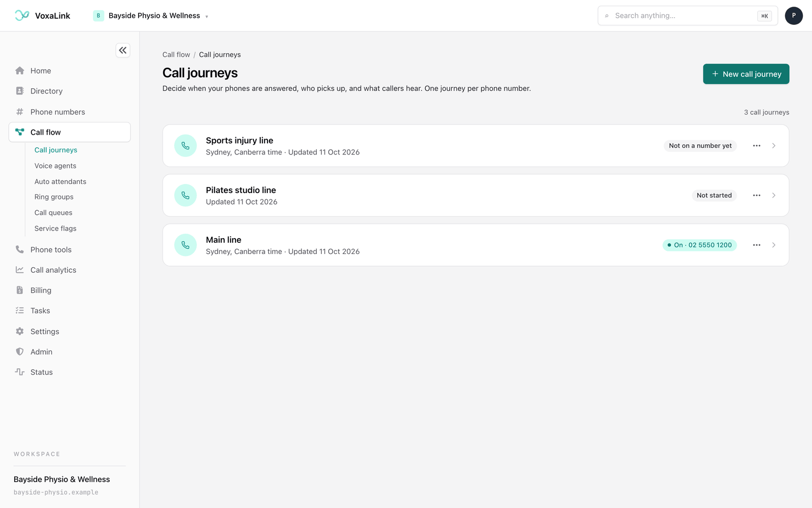Image resolution: width=812 pixels, height=508 pixels.
Task: Click the 3 call journeys count
Action: pyautogui.click(x=766, y=112)
